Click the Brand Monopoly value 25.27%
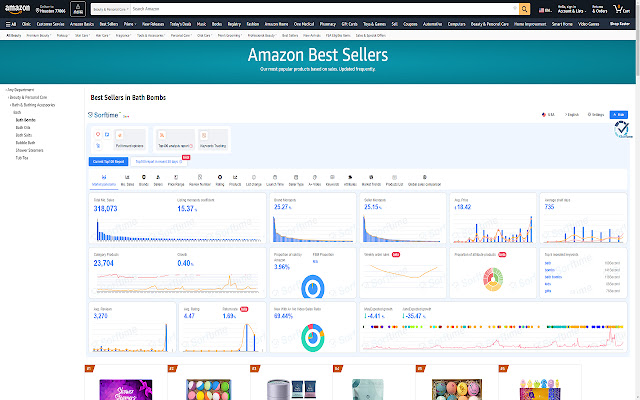 click(x=282, y=207)
